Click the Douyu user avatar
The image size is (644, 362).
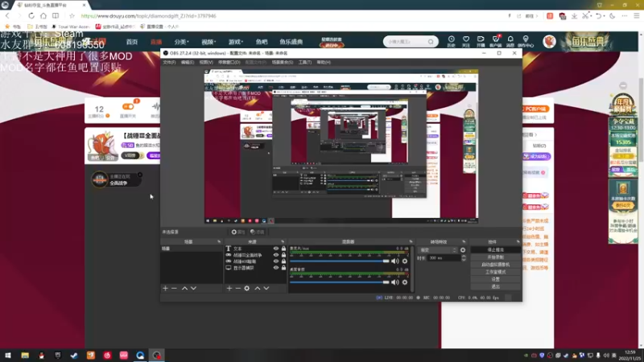(549, 42)
